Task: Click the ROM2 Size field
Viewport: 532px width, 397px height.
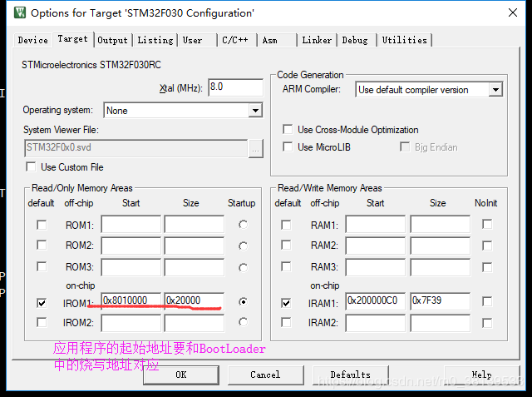Action: point(195,246)
